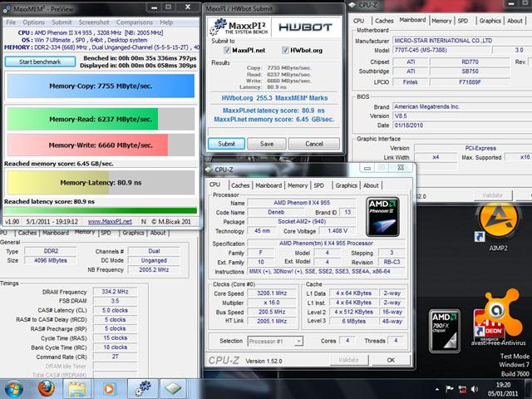The height and width of the screenshot is (399, 532).
Task: Toggle MaxxPI.net submit checkbox
Action: [x=227, y=50]
